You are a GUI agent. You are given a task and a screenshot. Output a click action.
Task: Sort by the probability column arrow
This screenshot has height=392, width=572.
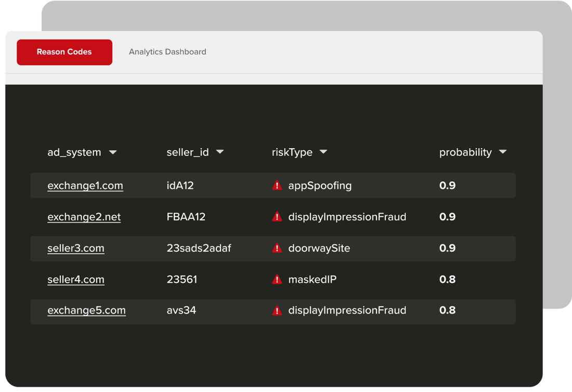click(x=502, y=152)
